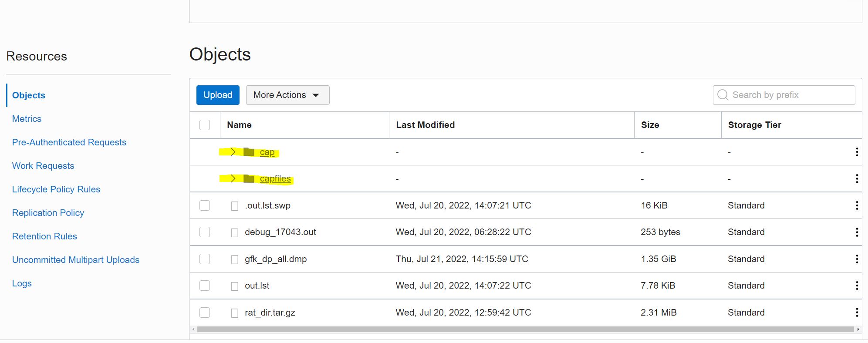
Task: Click the Wed, Jul 20, 2022, 12:59:42 UTC date
Action: pos(463,313)
